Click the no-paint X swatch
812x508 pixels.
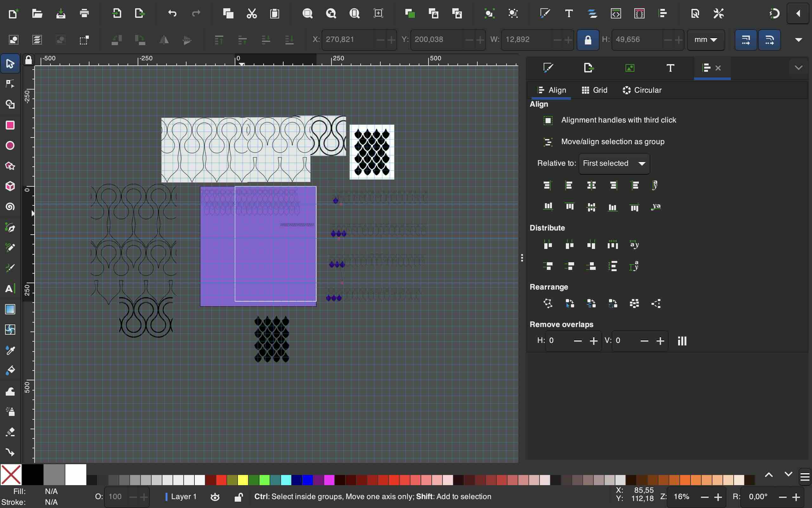[11, 474]
